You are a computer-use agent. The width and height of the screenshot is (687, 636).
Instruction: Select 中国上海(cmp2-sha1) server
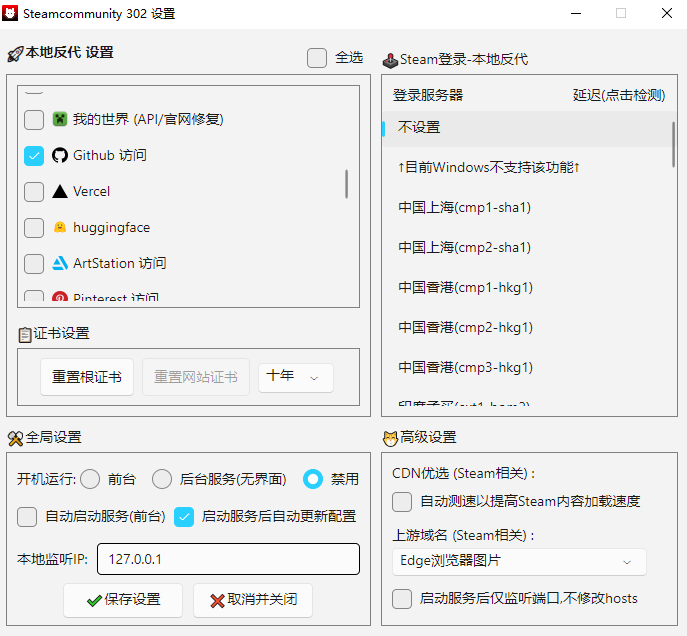coord(527,247)
